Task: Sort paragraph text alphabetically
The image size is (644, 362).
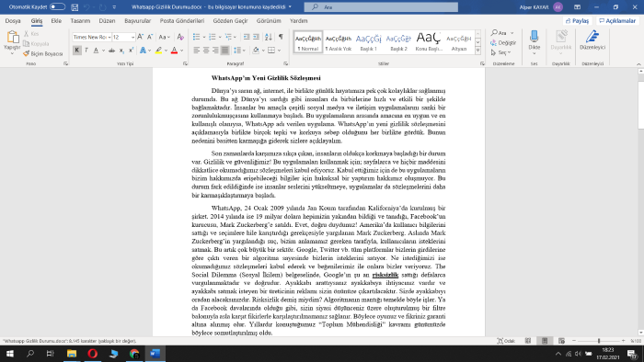Action: [x=269, y=37]
